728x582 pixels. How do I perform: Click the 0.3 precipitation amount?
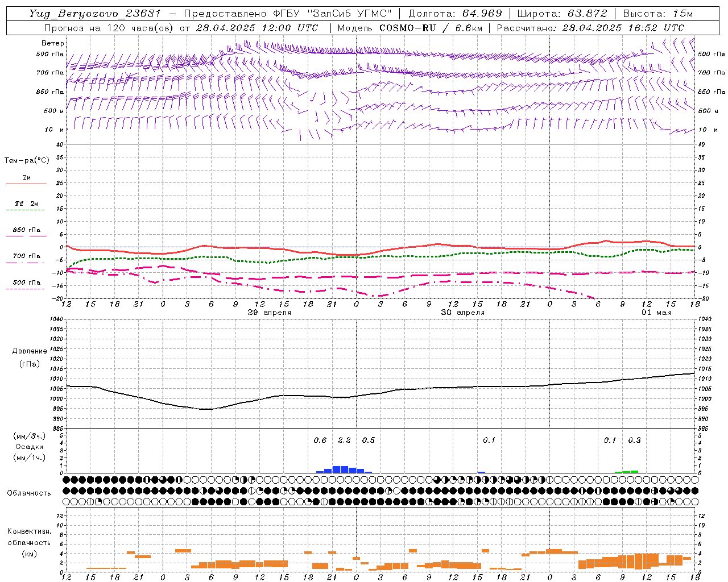coord(634,440)
